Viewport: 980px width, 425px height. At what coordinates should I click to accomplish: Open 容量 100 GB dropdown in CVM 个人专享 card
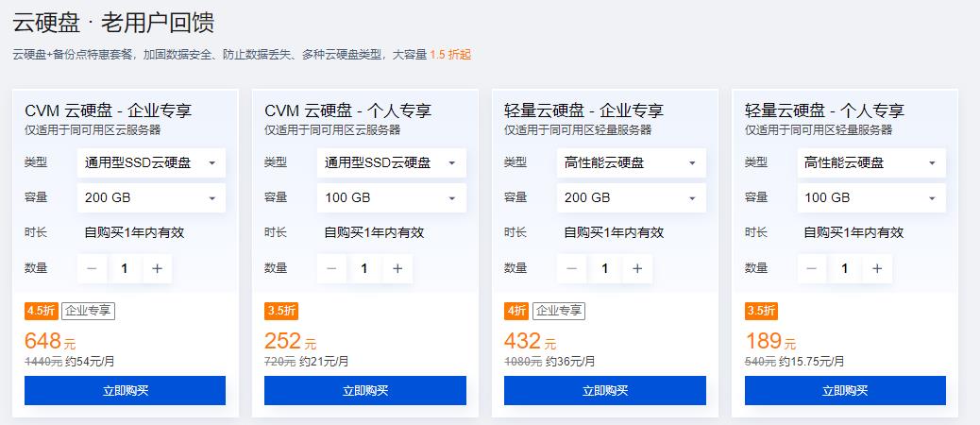[x=391, y=198]
